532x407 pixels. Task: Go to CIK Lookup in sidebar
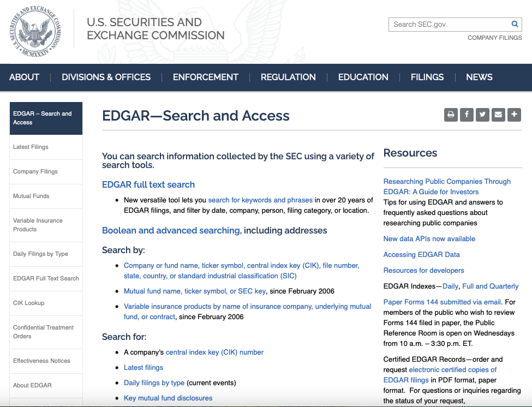pos(29,303)
